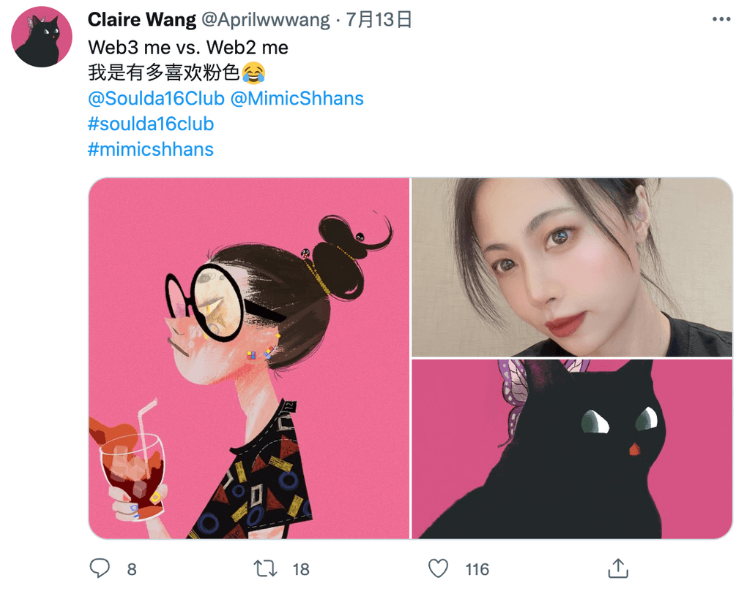
Task: Click the retweet arrows icon
Action: 265,568
